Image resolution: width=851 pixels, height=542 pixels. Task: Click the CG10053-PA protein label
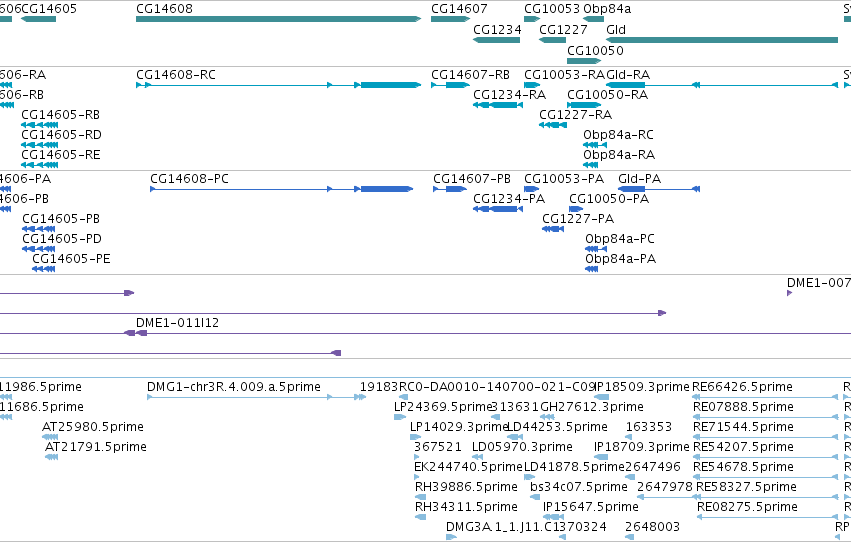(x=564, y=179)
